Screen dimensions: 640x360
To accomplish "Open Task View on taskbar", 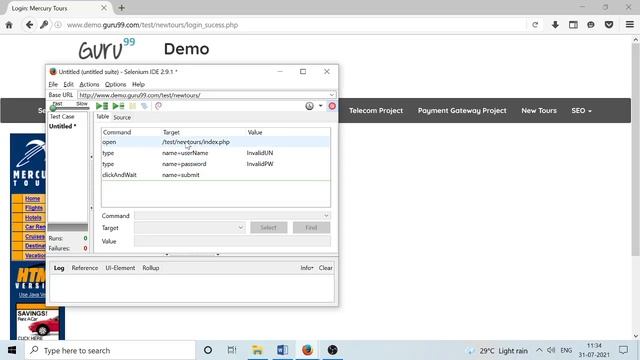I will (x=232, y=350).
